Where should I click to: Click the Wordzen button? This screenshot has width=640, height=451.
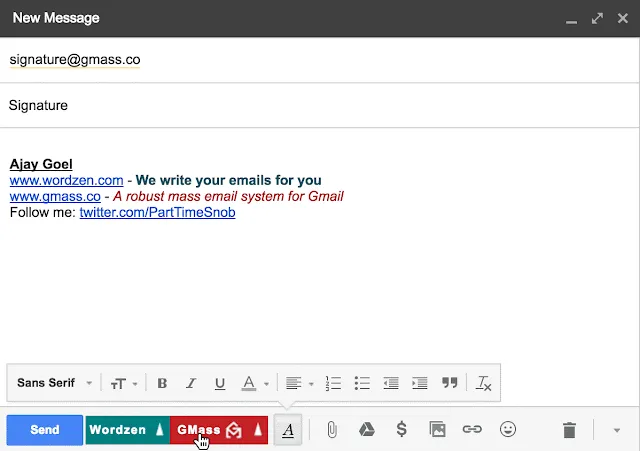[118, 430]
